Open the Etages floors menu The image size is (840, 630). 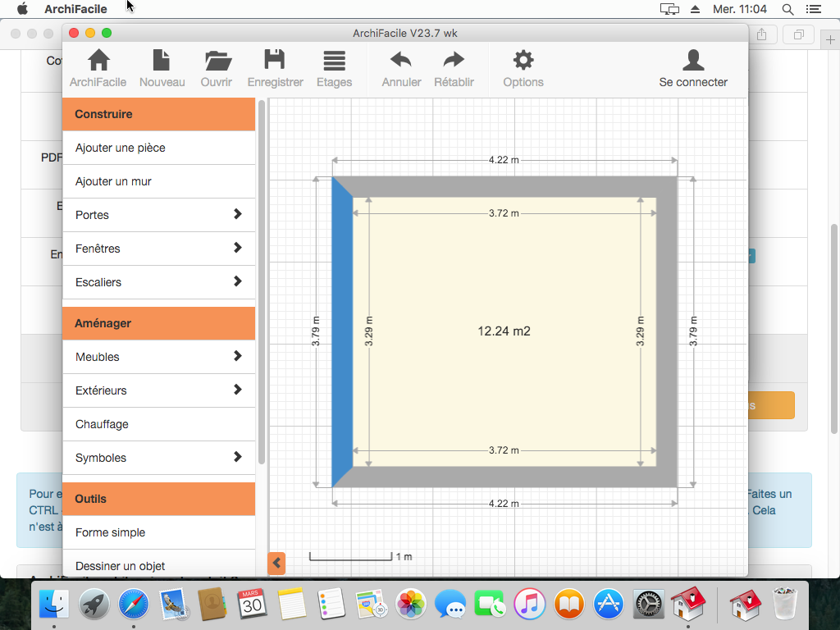pos(334,61)
